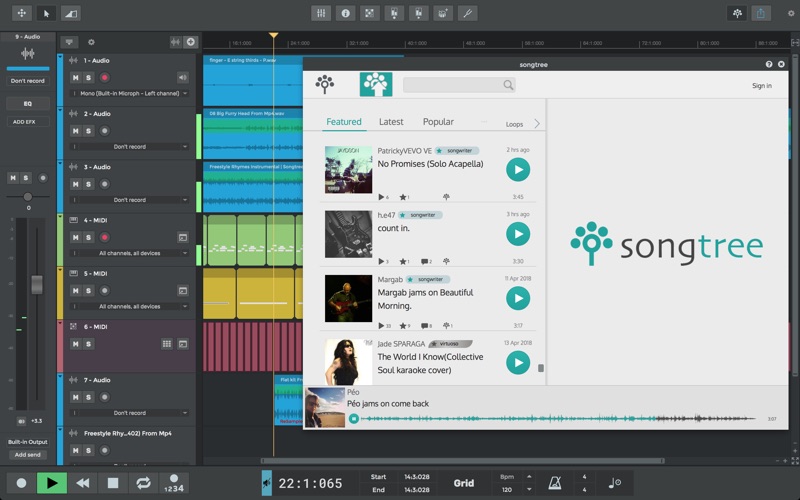800x500 pixels.
Task: Open the info panel icon
Action: (345, 13)
